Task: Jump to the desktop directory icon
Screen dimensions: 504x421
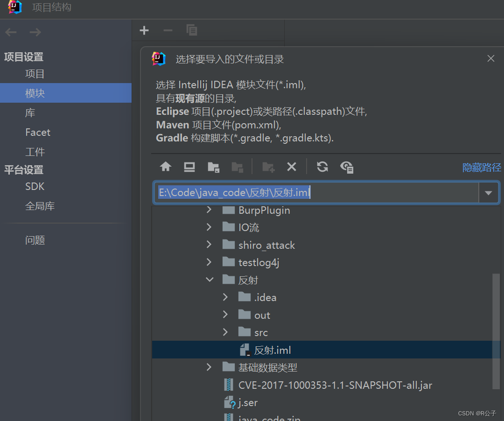Action: point(189,167)
